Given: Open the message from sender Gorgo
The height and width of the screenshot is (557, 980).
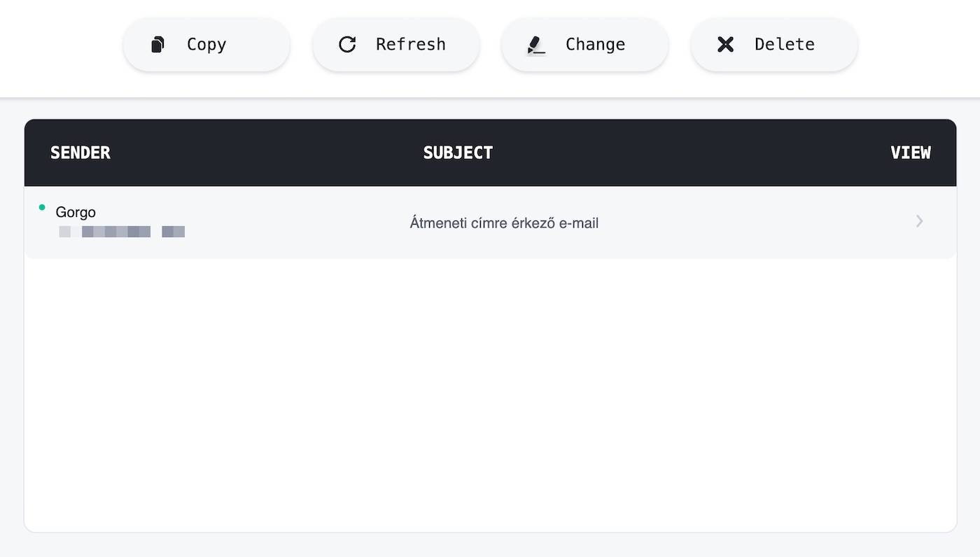Looking at the screenshot, I should tap(76, 212).
